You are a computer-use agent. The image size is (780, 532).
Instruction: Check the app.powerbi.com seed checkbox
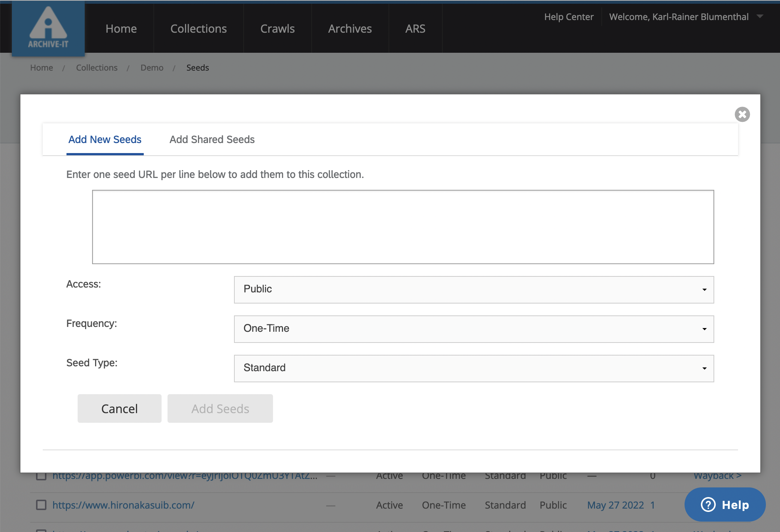41,476
